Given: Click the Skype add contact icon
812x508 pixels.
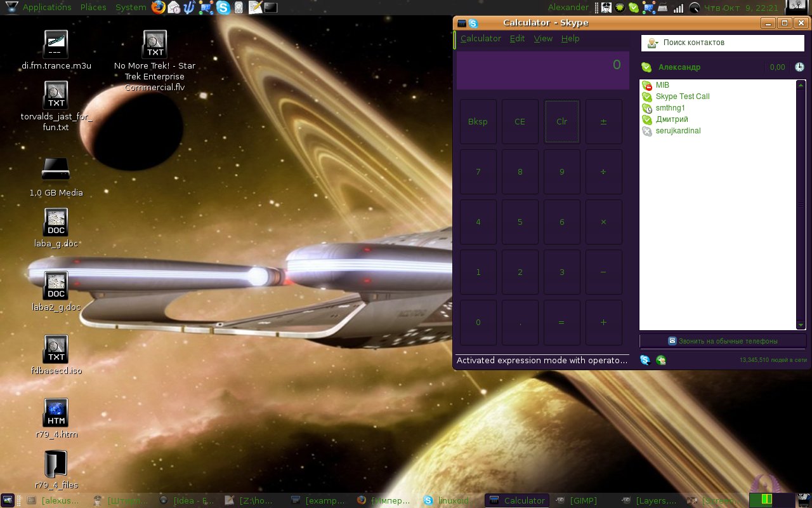Looking at the screenshot, I should [661, 360].
